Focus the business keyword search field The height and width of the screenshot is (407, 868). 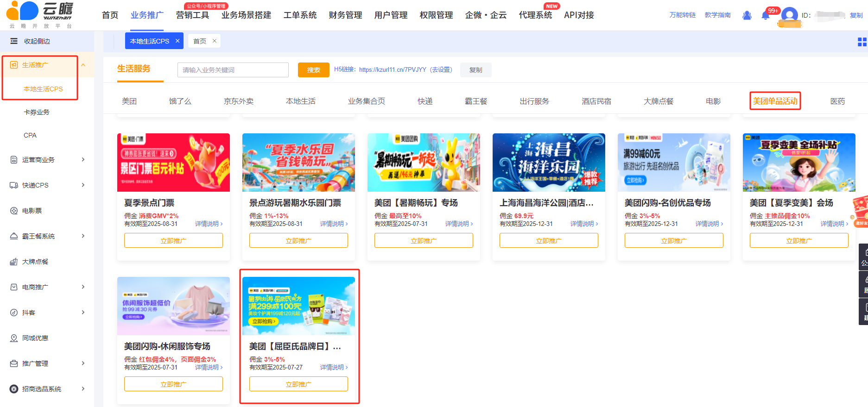pyautogui.click(x=233, y=70)
